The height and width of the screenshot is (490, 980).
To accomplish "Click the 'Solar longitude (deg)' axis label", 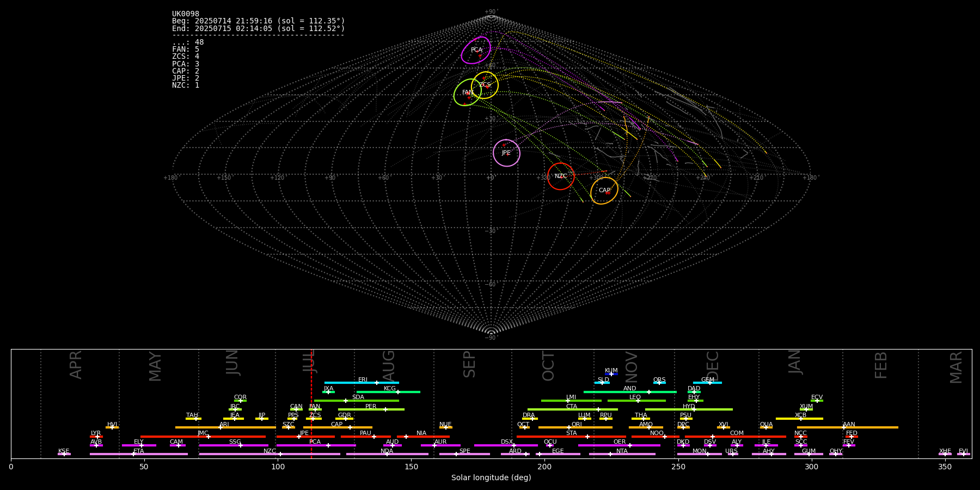I will [x=491, y=477].
